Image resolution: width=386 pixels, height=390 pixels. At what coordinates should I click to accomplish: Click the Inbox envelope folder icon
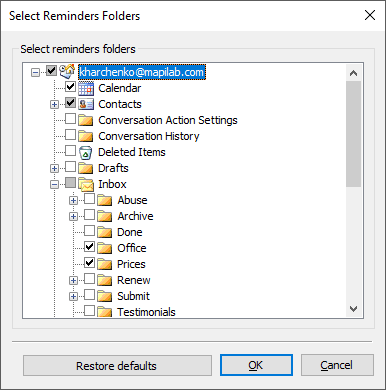(86, 184)
